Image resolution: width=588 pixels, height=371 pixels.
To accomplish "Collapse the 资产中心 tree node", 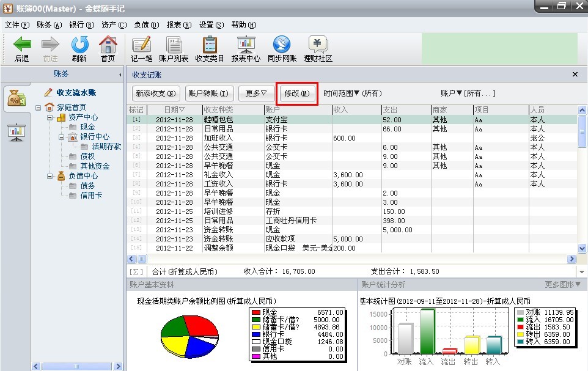I will tap(50, 117).
